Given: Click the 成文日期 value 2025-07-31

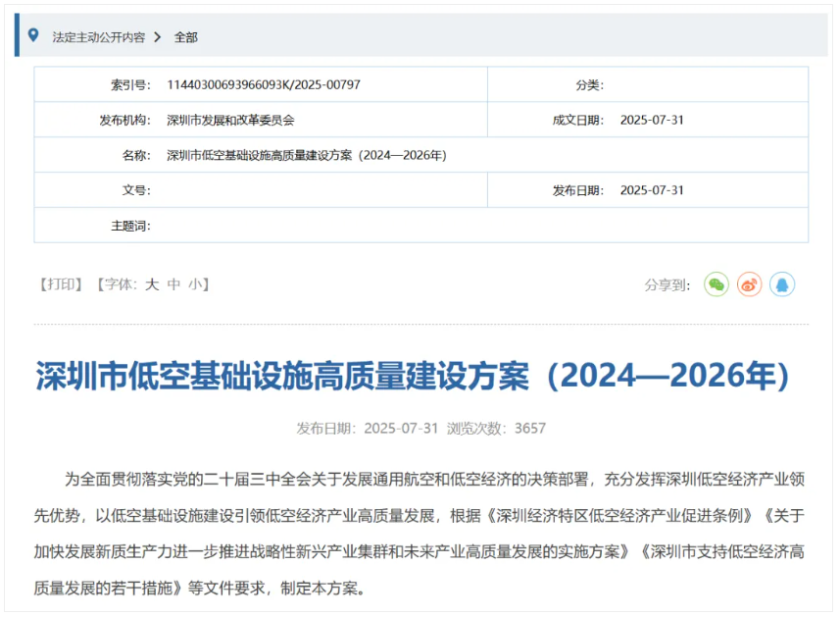Looking at the screenshot, I should tap(652, 121).
